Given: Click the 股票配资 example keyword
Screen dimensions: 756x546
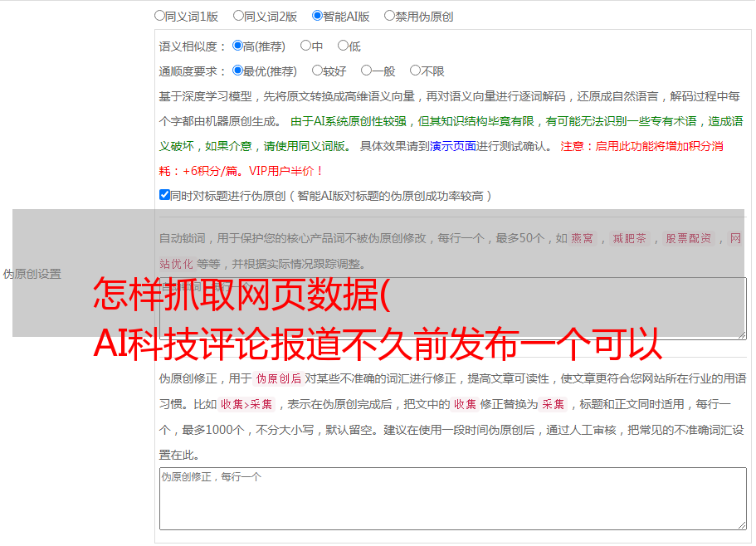Looking at the screenshot, I should coord(689,238).
